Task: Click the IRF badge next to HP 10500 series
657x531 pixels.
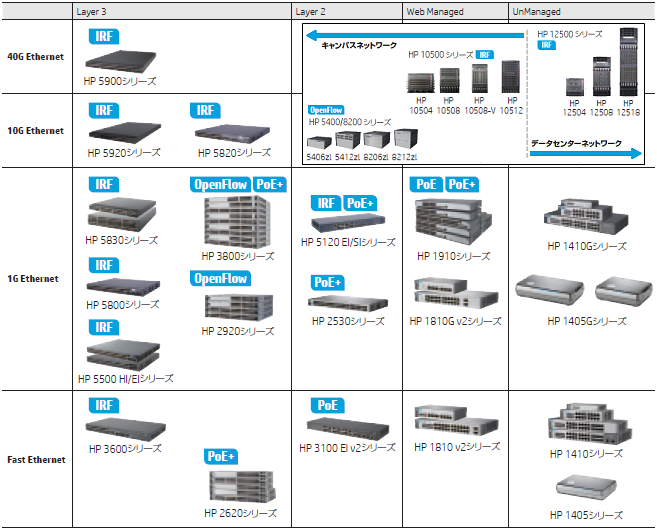Action: [x=485, y=55]
